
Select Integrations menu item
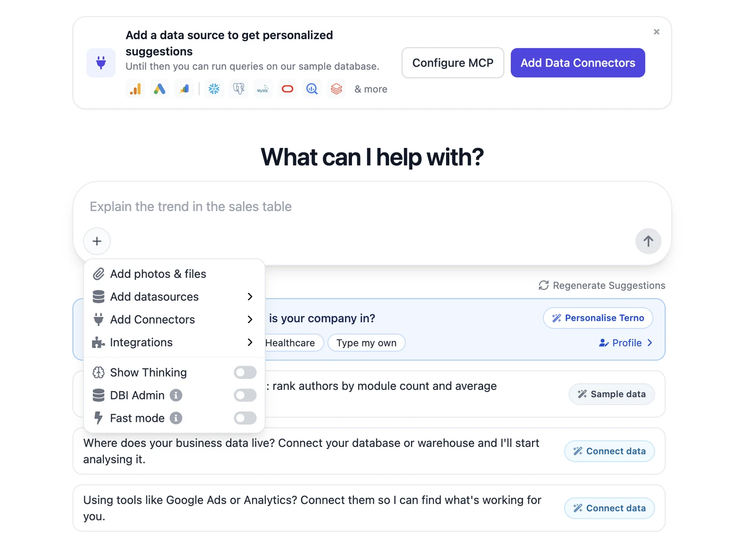click(174, 342)
